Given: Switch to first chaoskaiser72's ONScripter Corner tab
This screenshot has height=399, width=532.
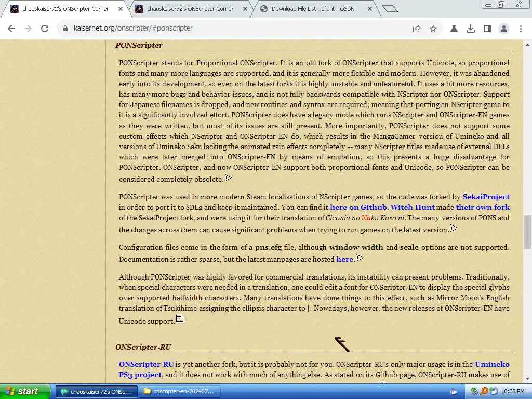Looking at the screenshot, I should click(66, 9).
